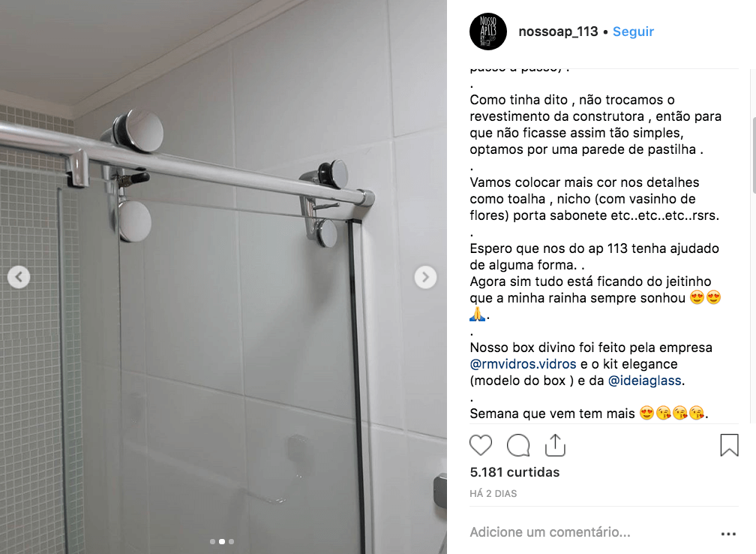Click the Seguir follow button
Image resolution: width=756 pixels, height=554 pixels.
click(633, 32)
